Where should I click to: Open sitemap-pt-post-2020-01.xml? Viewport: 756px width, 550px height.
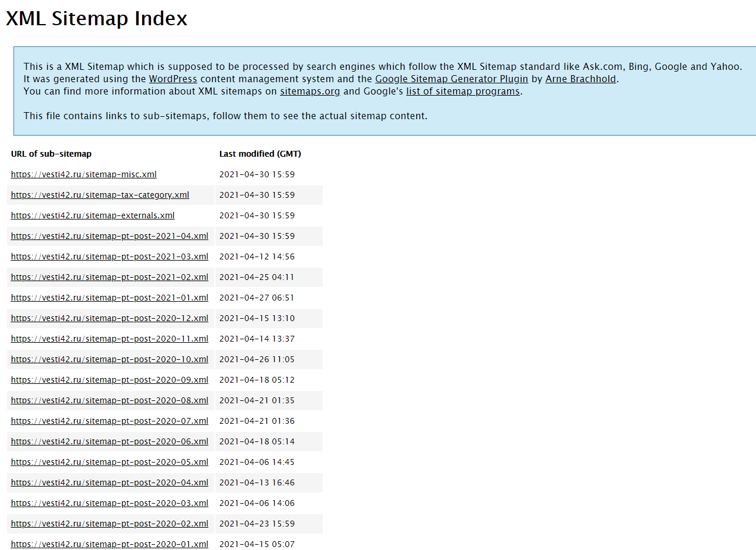click(x=109, y=544)
